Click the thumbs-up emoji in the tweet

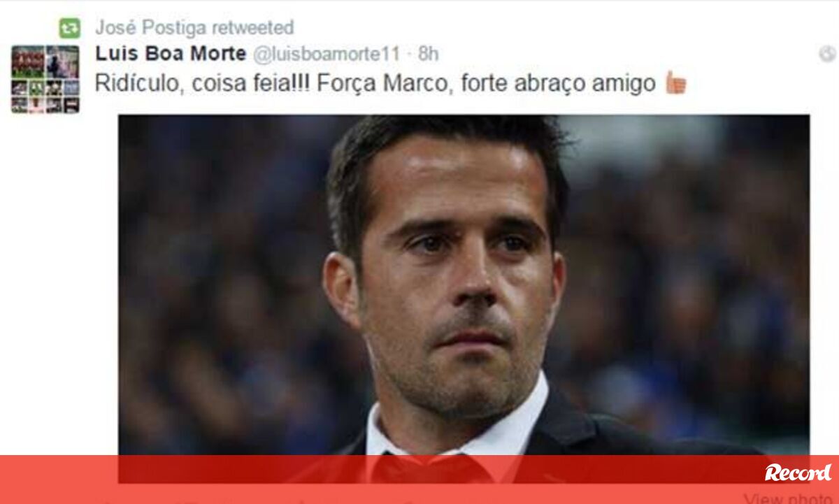click(x=675, y=82)
